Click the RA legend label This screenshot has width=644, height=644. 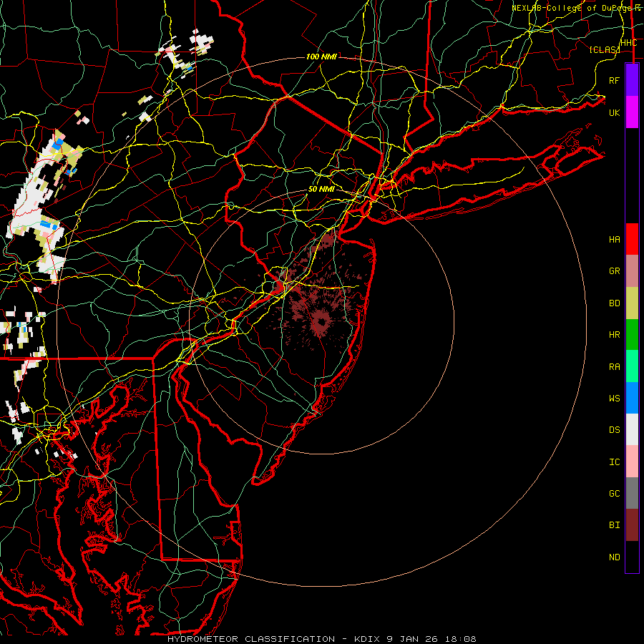[x=614, y=366]
